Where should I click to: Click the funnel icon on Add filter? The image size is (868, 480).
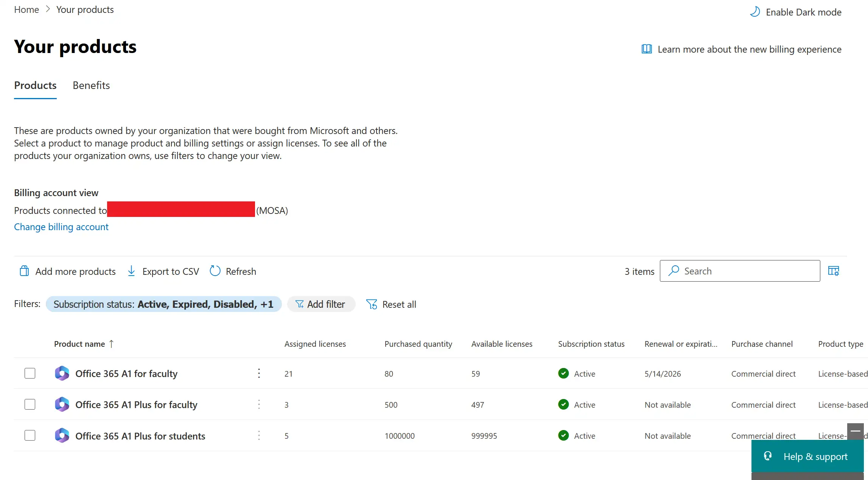(x=299, y=304)
